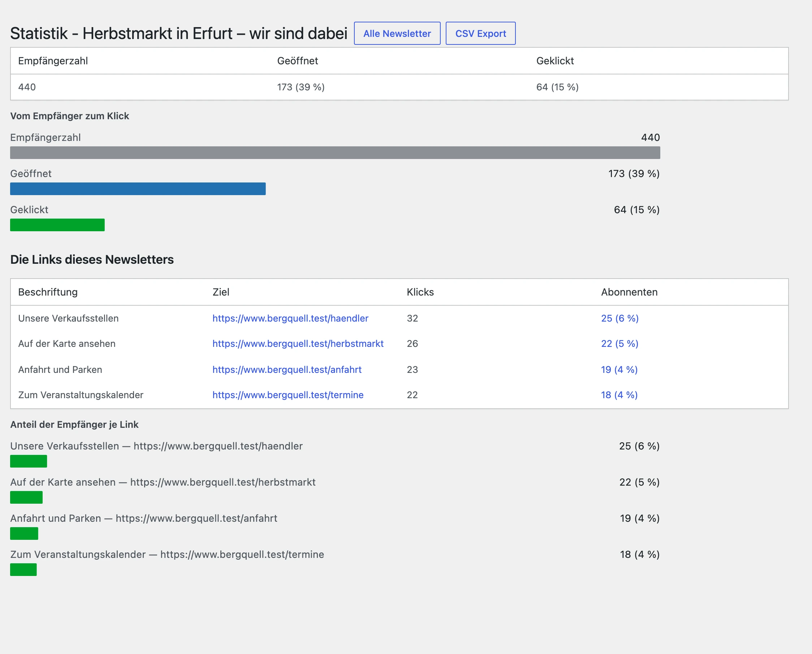Click the green Geklickt progress bar
The height and width of the screenshot is (654, 812).
57,225
